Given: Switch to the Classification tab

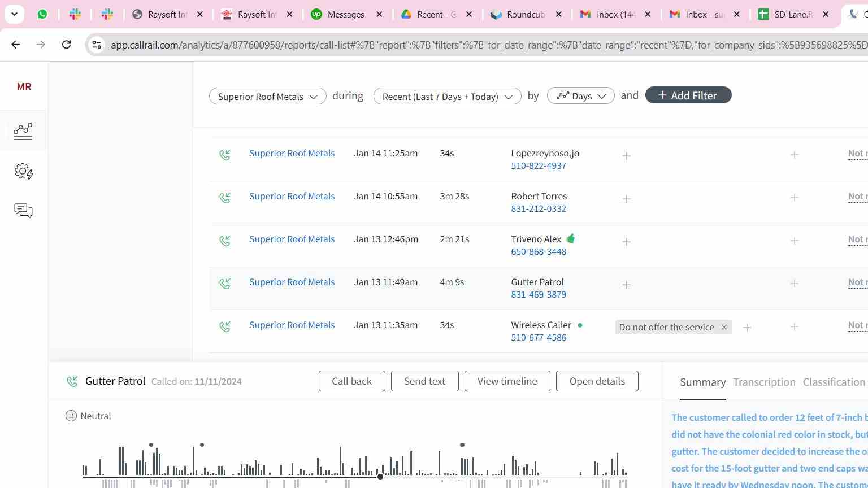Looking at the screenshot, I should tap(834, 382).
